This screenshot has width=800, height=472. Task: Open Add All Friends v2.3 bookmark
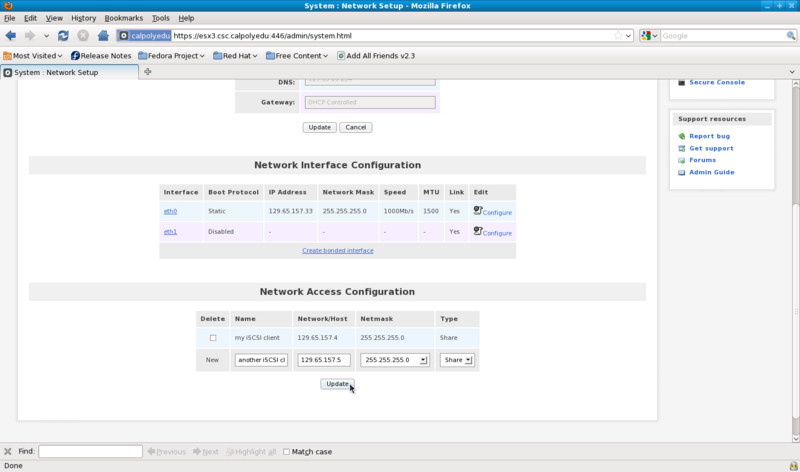(376, 56)
